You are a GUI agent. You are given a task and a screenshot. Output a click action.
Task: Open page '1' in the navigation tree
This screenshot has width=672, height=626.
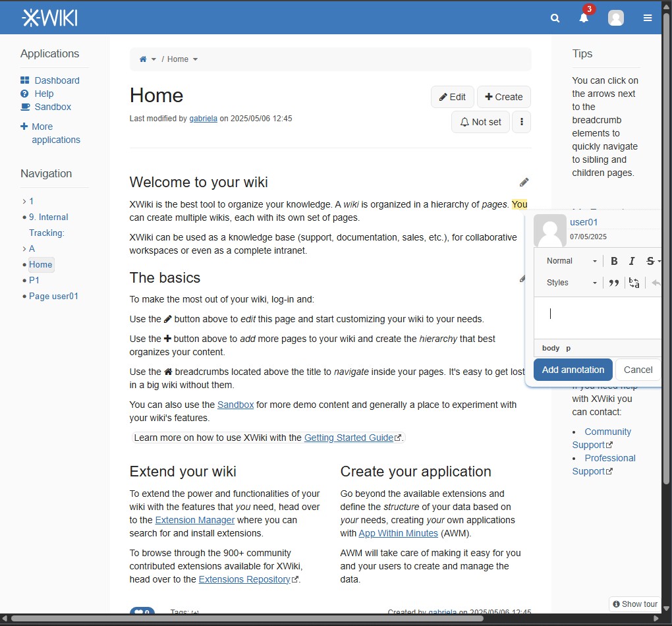click(31, 201)
